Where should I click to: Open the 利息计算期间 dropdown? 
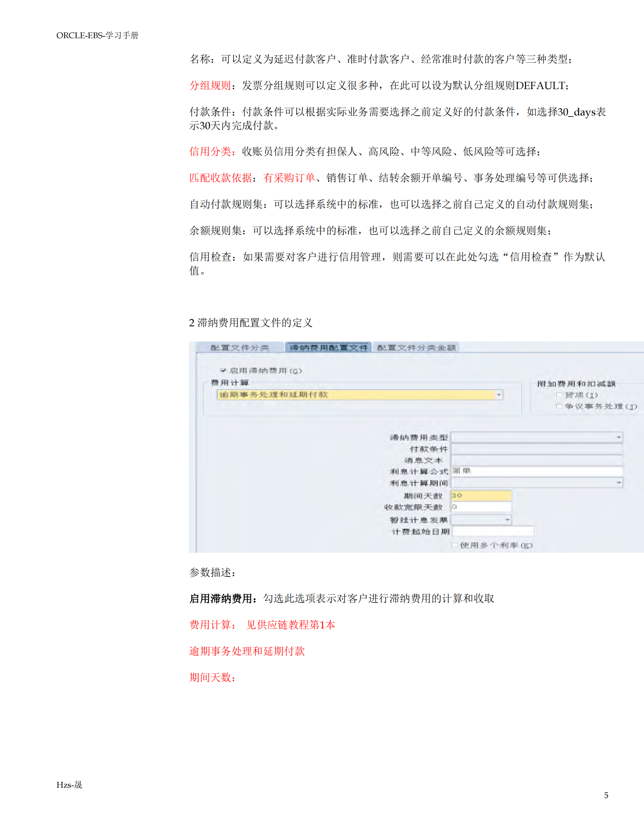619,482
